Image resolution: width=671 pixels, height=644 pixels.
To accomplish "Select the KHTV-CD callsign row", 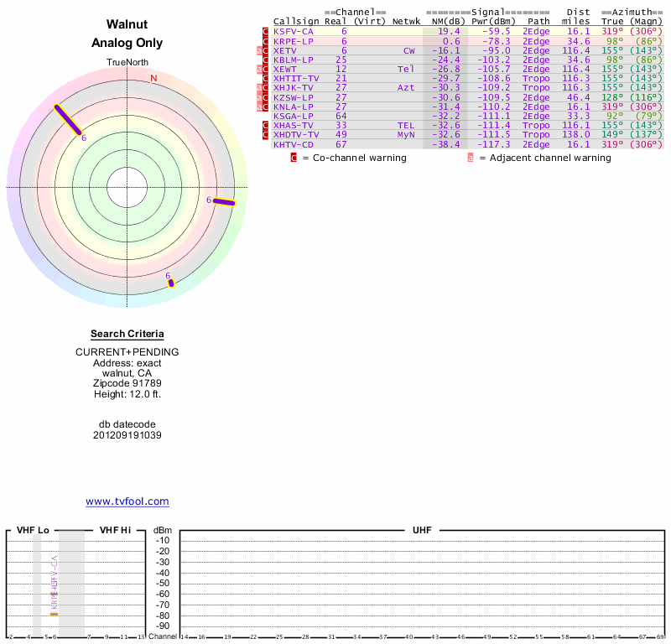I will [294, 143].
